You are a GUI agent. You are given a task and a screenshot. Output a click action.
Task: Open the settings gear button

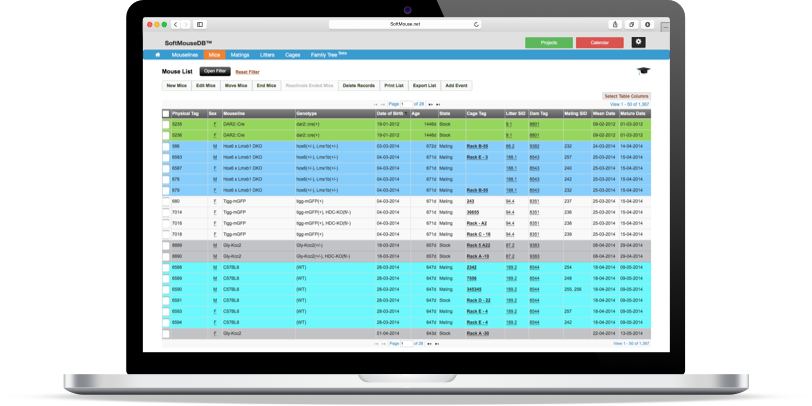click(x=639, y=42)
